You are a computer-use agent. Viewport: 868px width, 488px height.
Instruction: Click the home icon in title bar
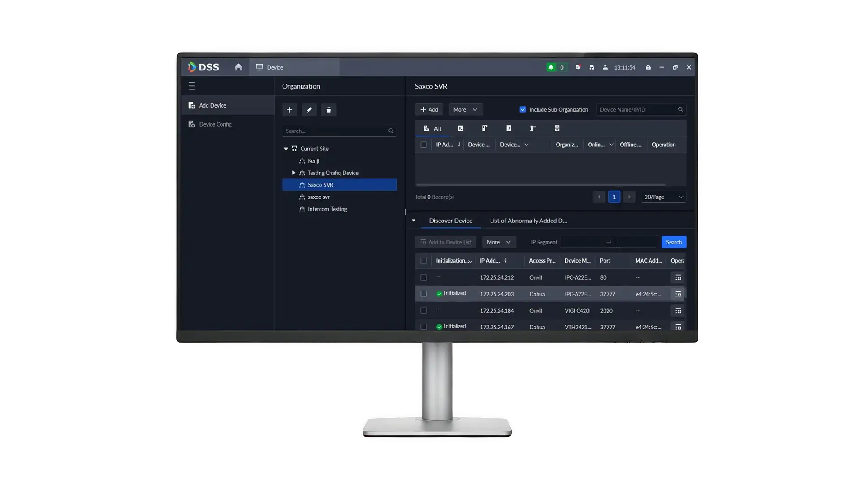point(238,67)
